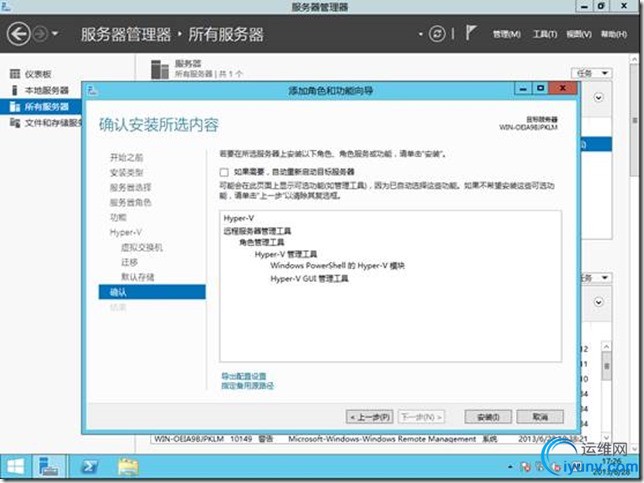Open 文件和存储服务 in the sidebar

coord(53,123)
